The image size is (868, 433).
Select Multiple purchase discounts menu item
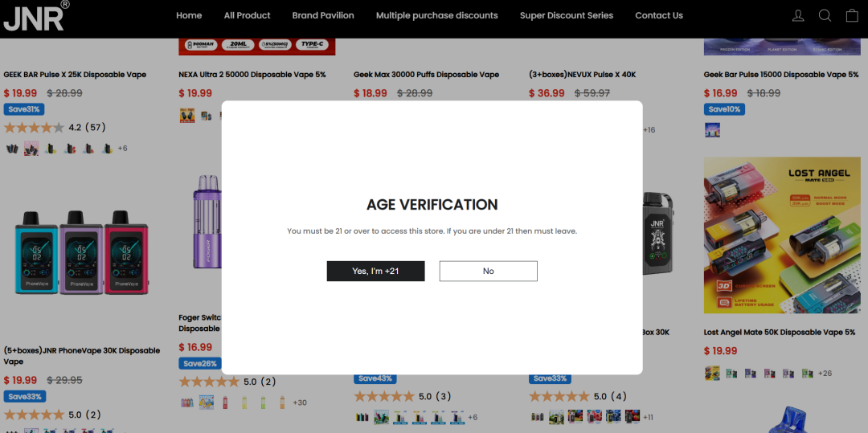click(436, 15)
